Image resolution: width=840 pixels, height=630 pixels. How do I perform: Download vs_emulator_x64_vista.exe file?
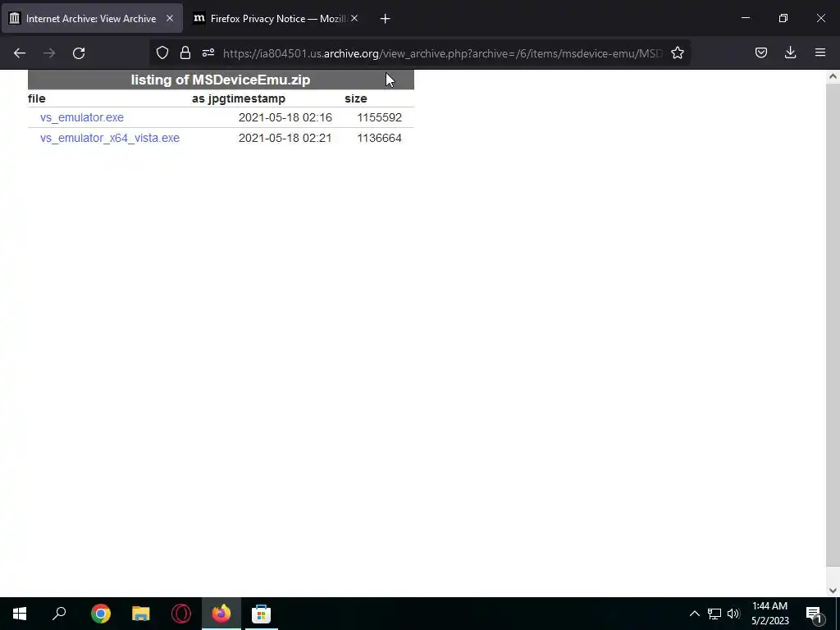pyautogui.click(x=110, y=138)
